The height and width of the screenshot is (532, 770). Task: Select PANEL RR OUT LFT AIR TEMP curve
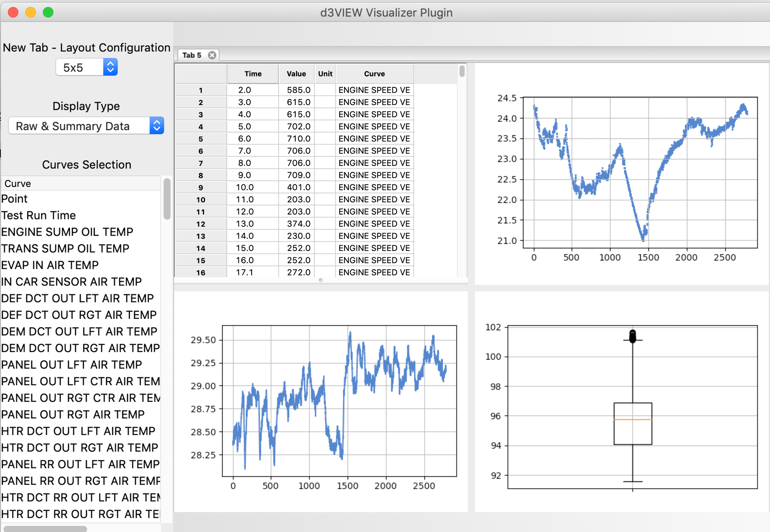click(81, 464)
